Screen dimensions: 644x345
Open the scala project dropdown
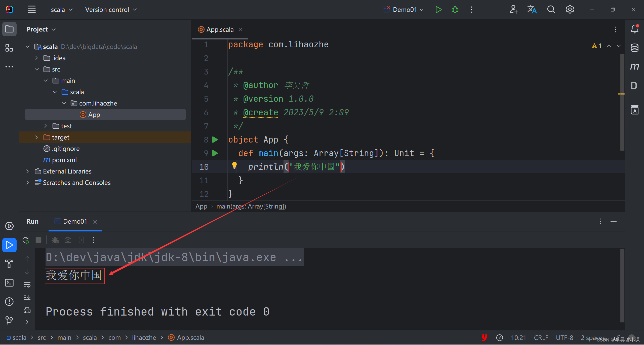(x=62, y=10)
